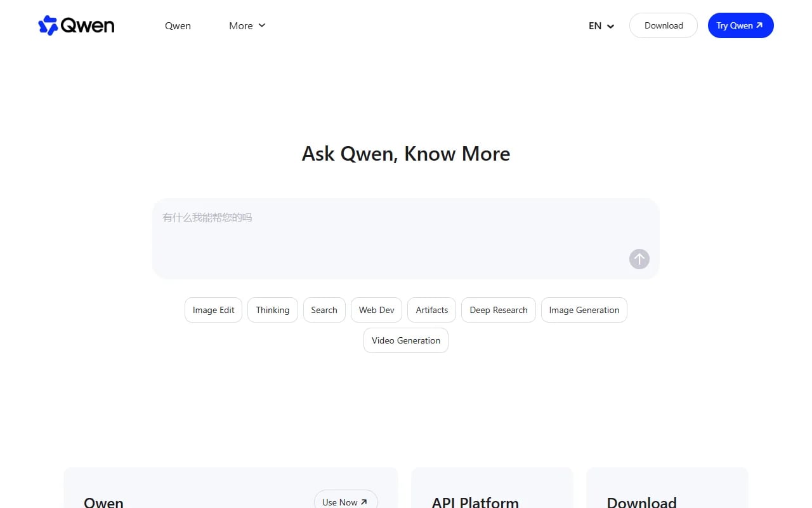Click the Ask Qwen, Know More heading

tap(406, 154)
